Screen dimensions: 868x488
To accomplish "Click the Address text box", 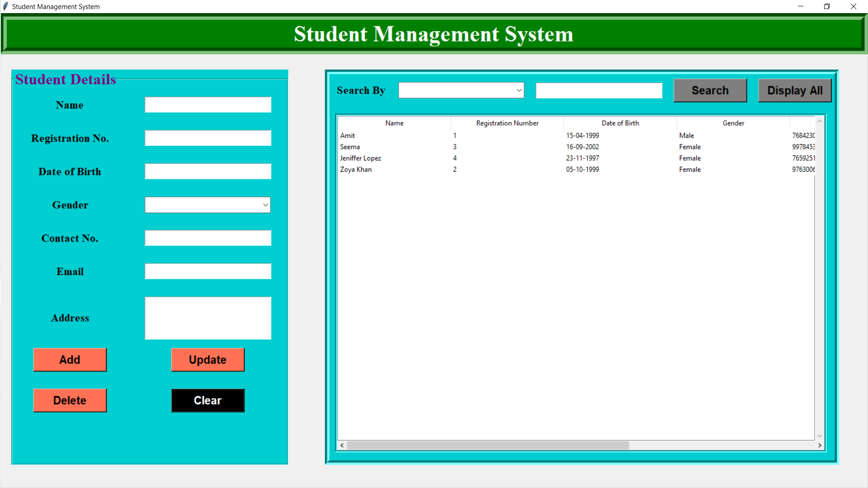I will pos(208,318).
